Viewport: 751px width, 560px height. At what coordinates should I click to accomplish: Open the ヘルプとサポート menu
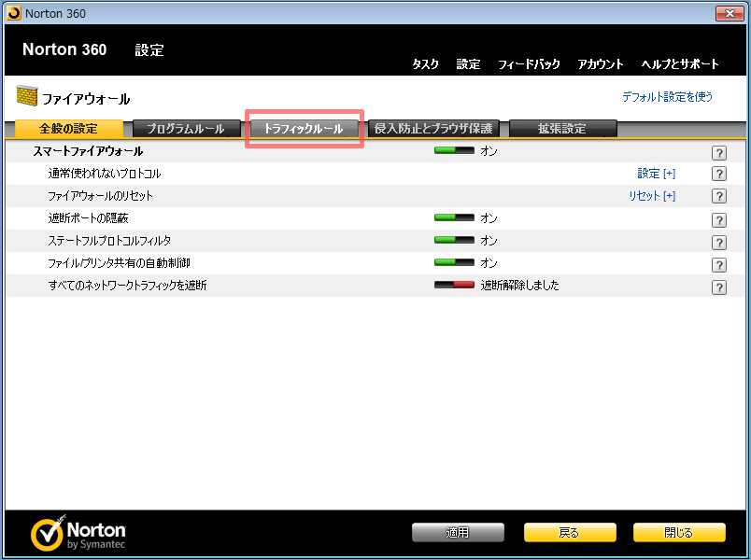point(680,64)
